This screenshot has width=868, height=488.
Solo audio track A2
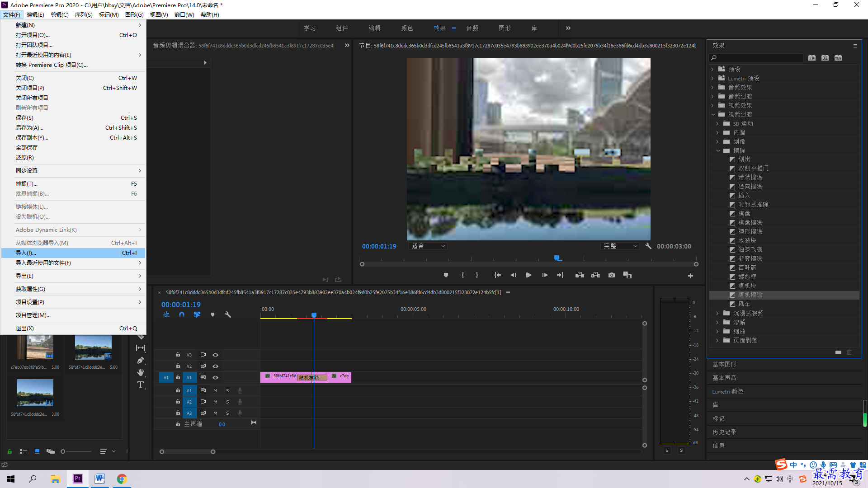(227, 402)
